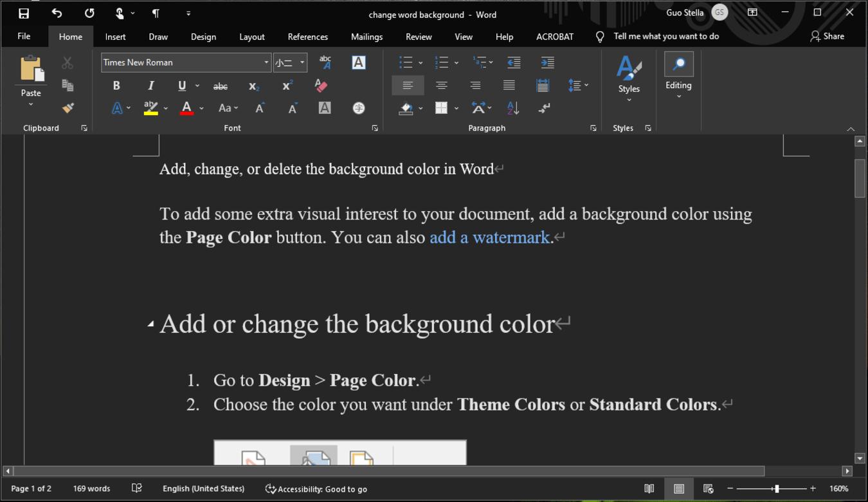Increase the paragraph indent

click(547, 62)
